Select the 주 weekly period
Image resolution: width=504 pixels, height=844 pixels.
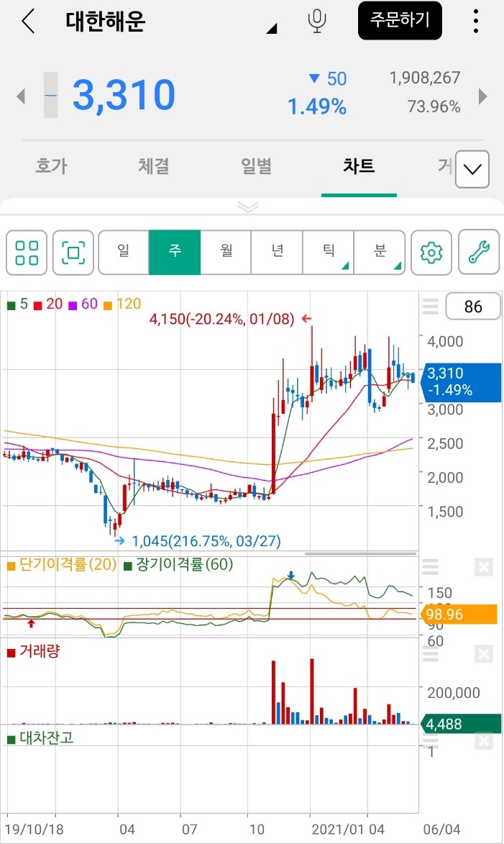click(x=175, y=253)
